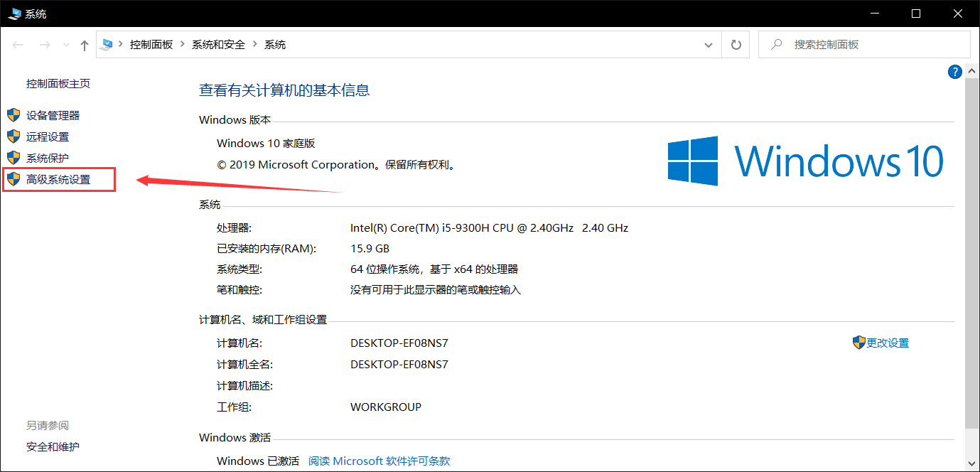Click shield icon beside 设备管理器

pos(14,115)
